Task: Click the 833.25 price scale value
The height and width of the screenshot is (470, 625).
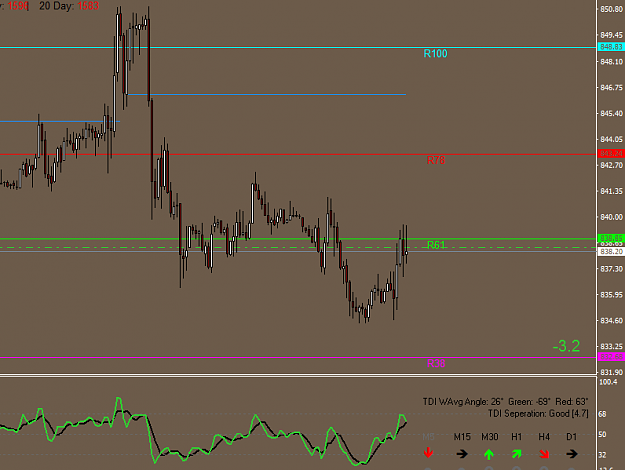Action: coord(611,346)
